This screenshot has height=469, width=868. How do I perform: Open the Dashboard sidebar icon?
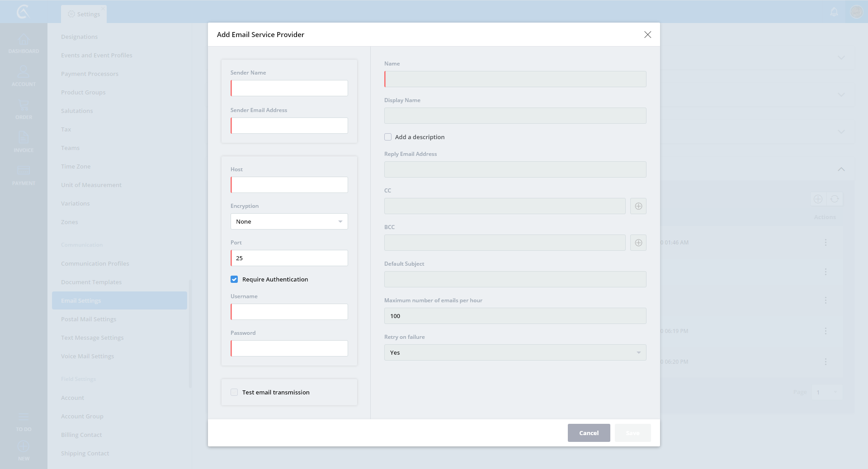(24, 43)
